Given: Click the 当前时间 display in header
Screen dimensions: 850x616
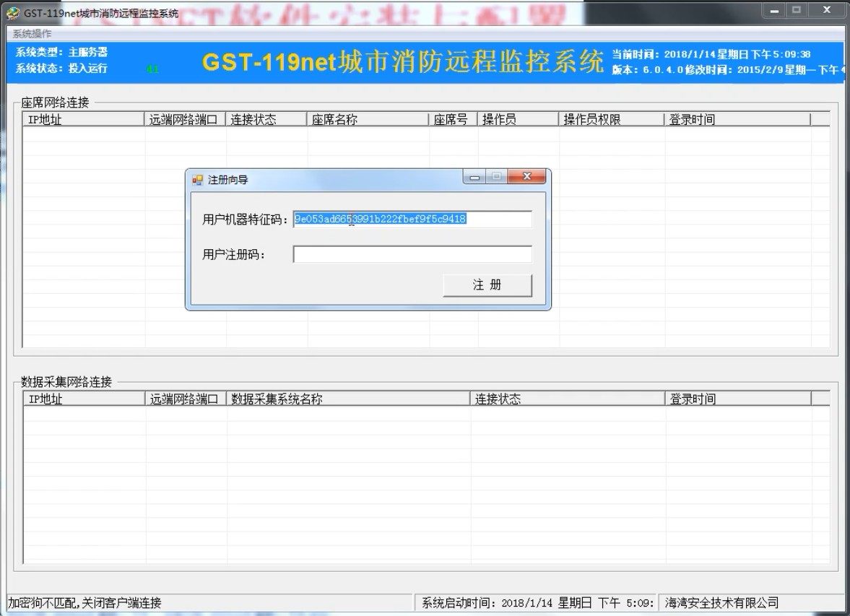Looking at the screenshot, I should (711, 54).
